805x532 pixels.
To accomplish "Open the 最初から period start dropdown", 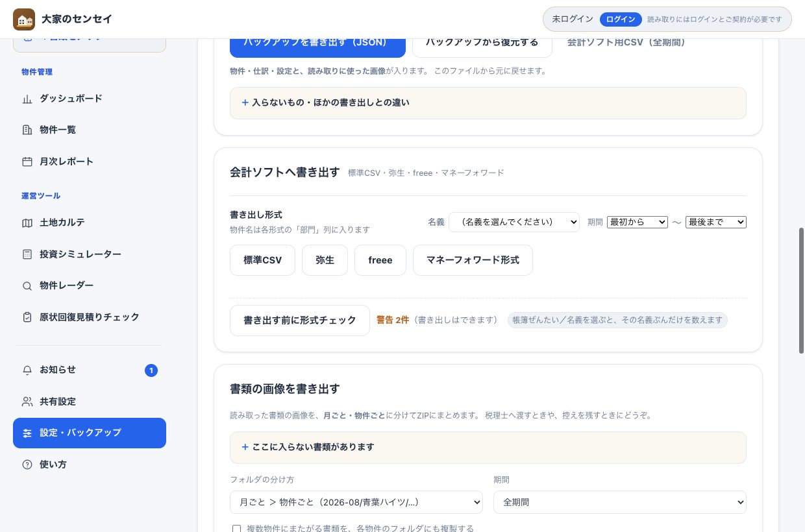I will click(x=638, y=222).
